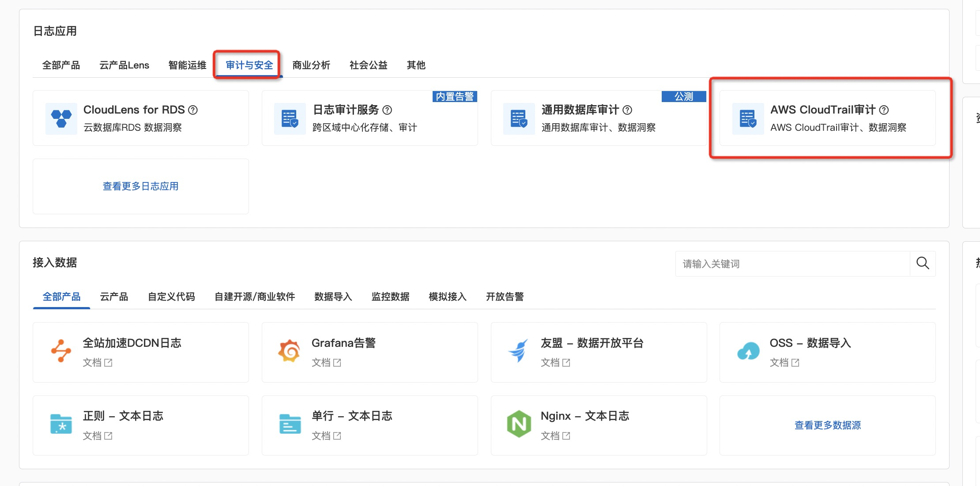Switch to 全部产品 tab in 日志应用
The height and width of the screenshot is (486, 980).
[61, 65]
